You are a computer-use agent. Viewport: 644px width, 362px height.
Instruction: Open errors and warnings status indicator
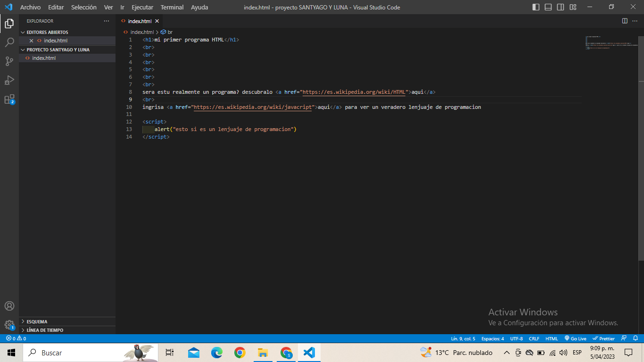16,338
